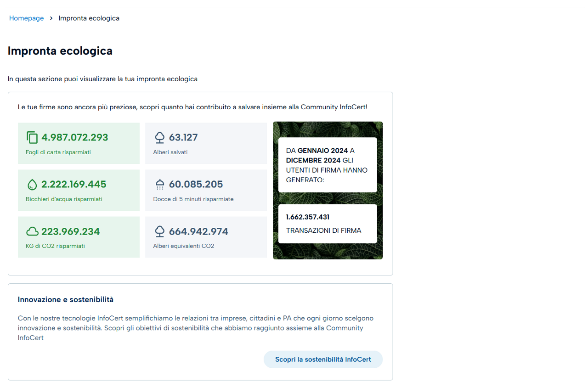Image resolution: width=588 pixels, height=382 pixels.
Task: Click the Docce di 5 minuti risparmiate label
Action: [193, 199]
